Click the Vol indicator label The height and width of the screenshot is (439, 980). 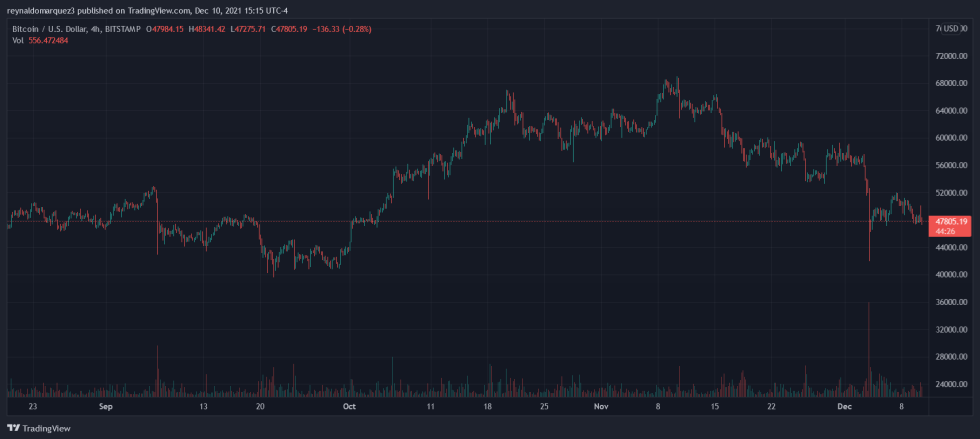[18, 40]
